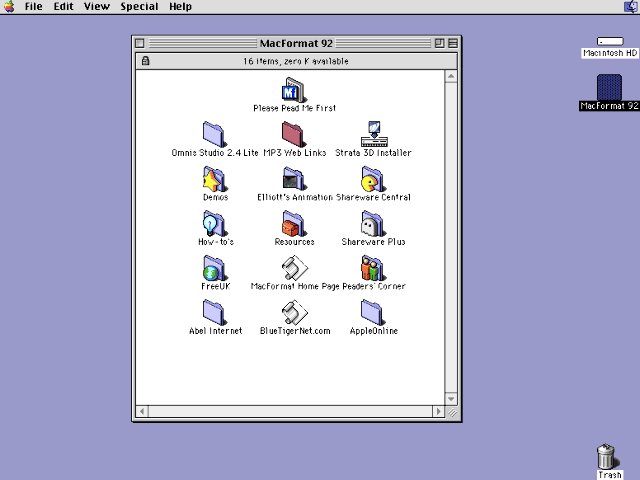Screen dimensions: 640x480
Task: Select the Shareware Central Pac-Man folder icon
Action: 373,179
